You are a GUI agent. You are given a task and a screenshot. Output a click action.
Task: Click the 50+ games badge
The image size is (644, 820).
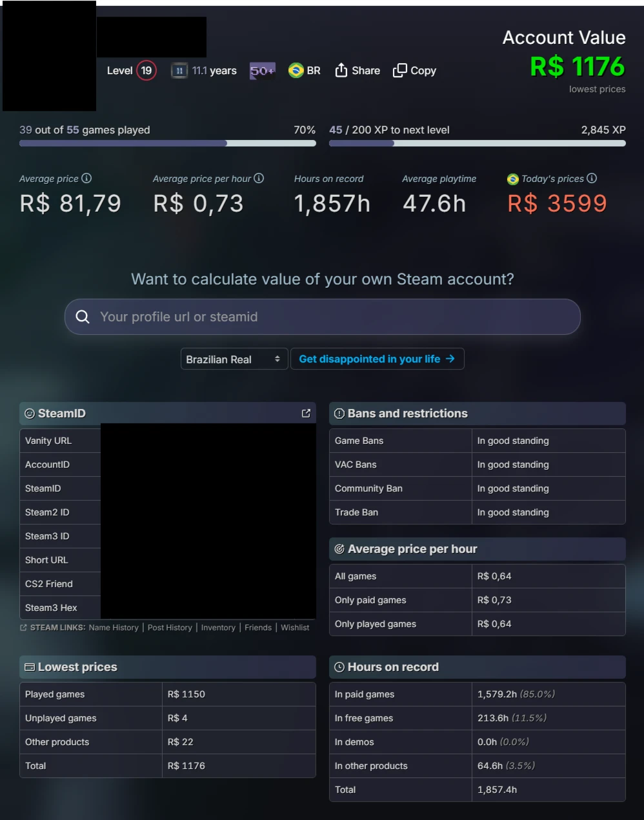tap(263, 70)
